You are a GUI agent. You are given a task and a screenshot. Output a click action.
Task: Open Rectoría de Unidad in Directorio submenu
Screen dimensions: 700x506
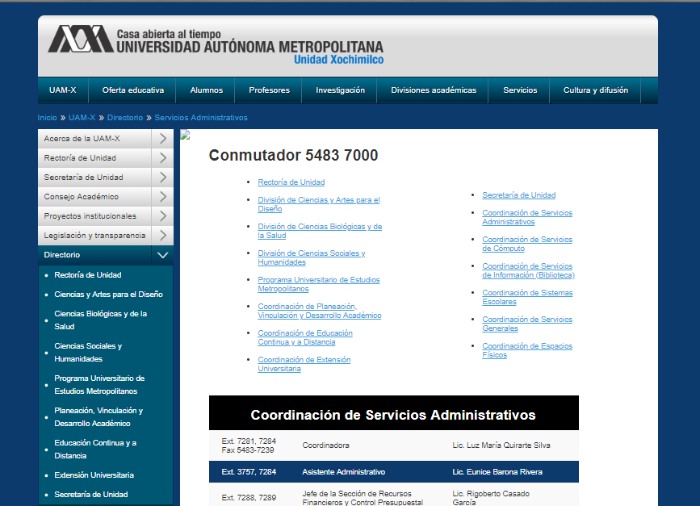88,275
